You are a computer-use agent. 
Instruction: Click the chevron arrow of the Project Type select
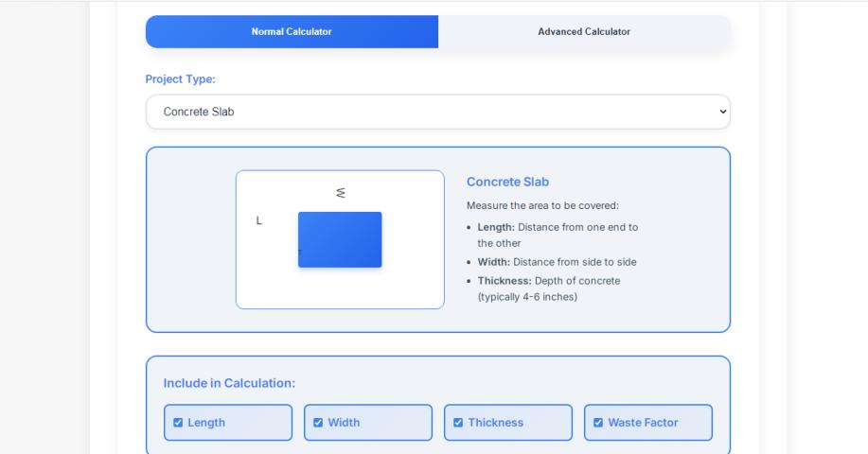coord(722,112)
